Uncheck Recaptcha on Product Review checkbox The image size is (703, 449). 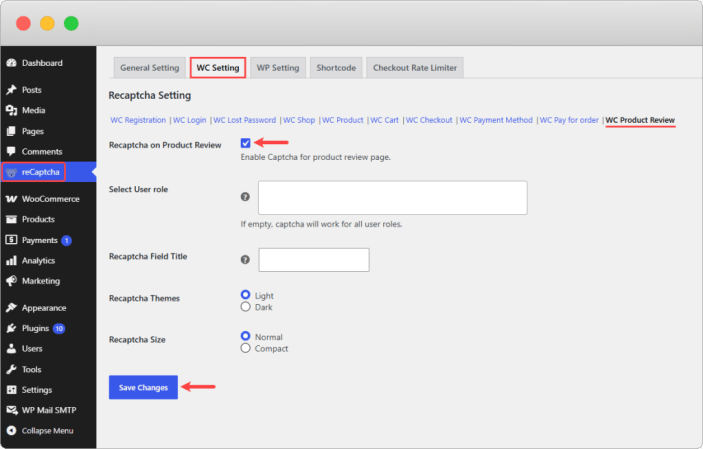click(x=245, y=143)
